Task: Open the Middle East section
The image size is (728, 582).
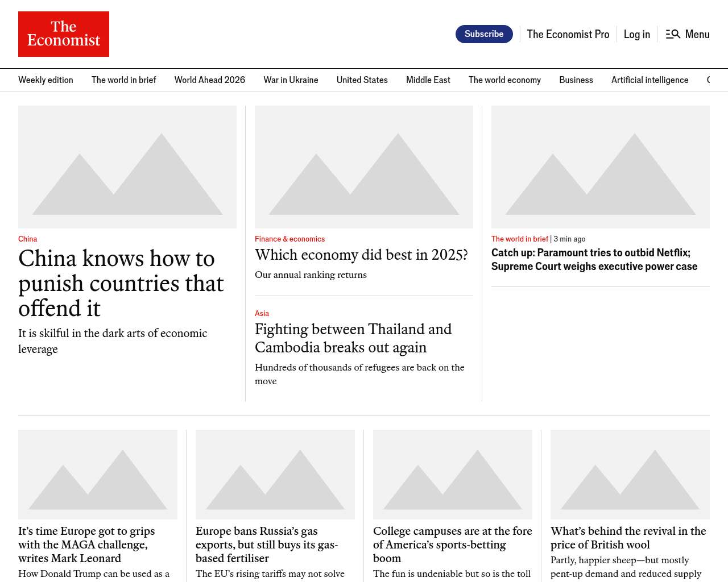Action: pyautogui.click(x=428, y=80)
